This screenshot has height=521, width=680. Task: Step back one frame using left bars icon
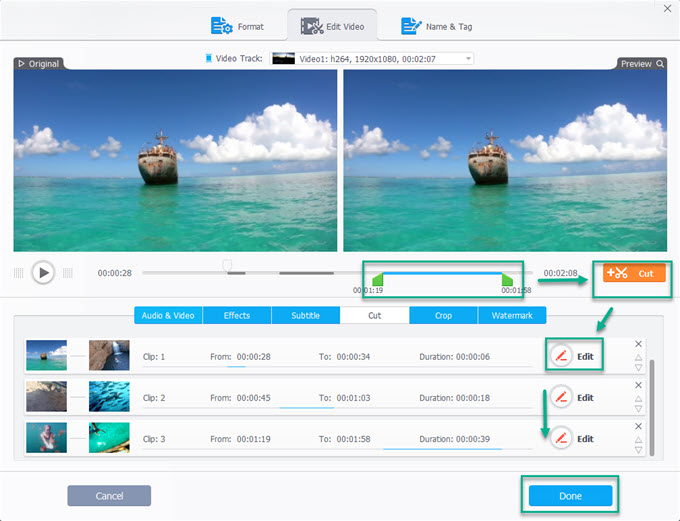click(18, 273)
